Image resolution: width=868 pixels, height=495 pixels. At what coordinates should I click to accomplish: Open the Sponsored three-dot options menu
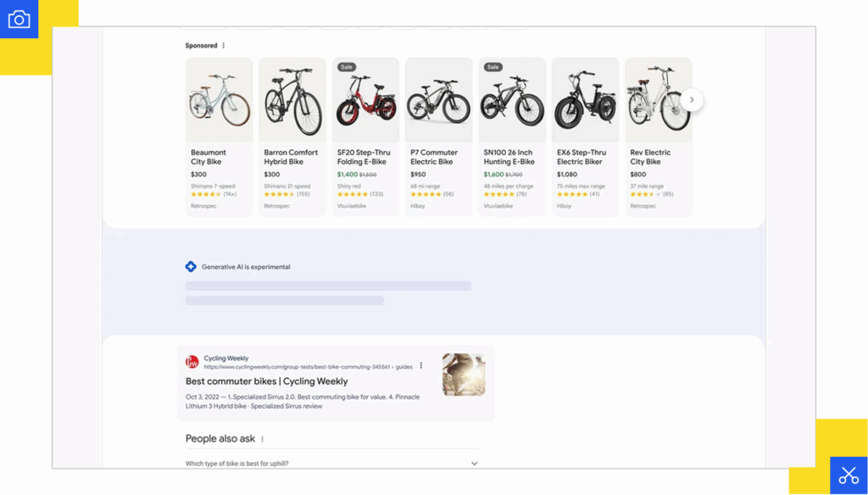(224, 46)
